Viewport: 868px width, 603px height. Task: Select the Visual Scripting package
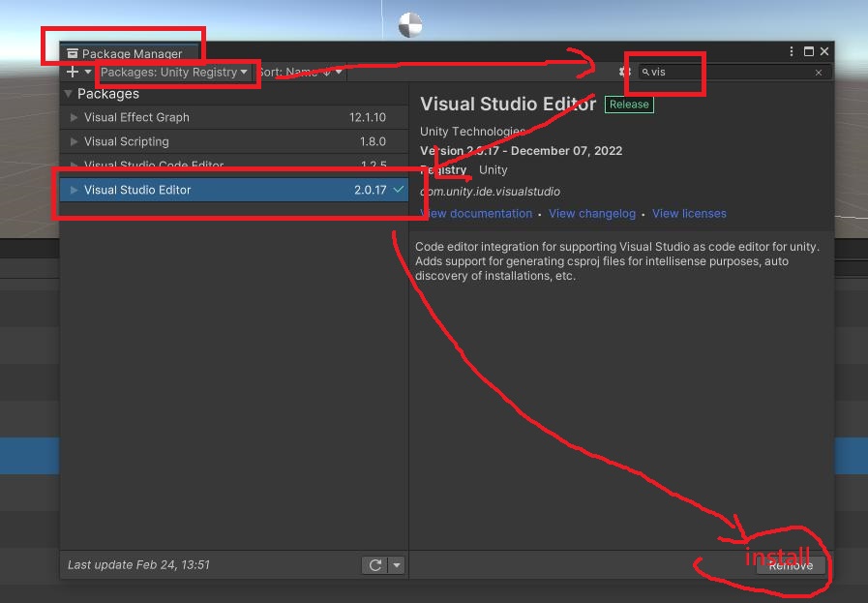point(234,141)
